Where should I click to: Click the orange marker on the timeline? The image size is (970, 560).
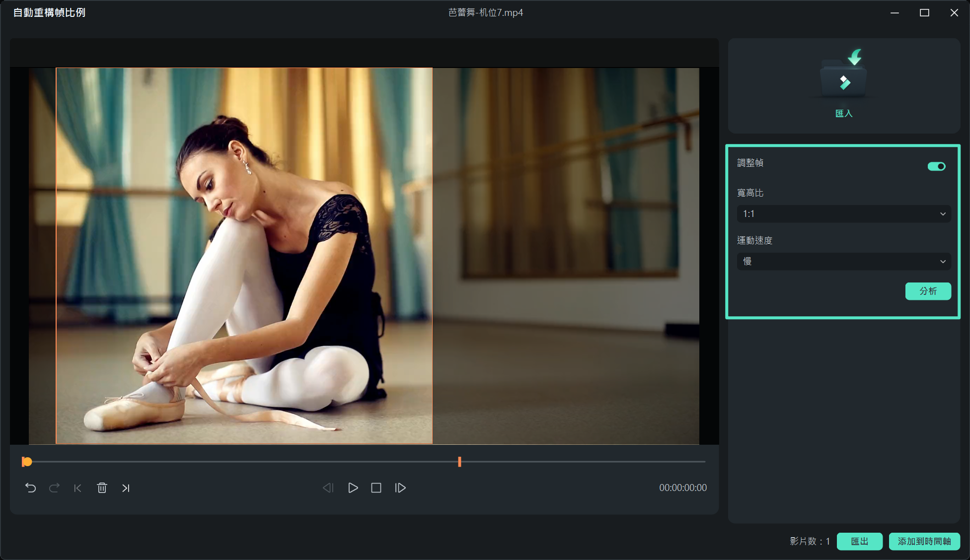point(459,462)
